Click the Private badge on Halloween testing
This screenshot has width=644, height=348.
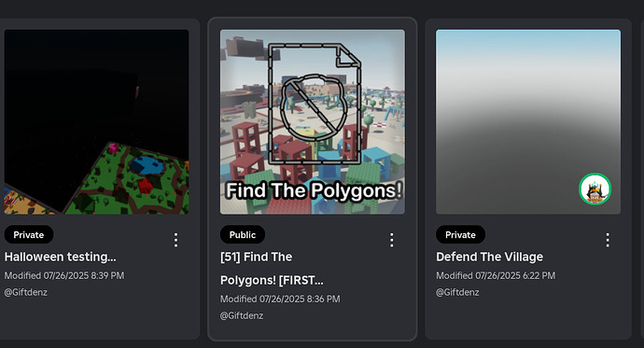[29, 235]
